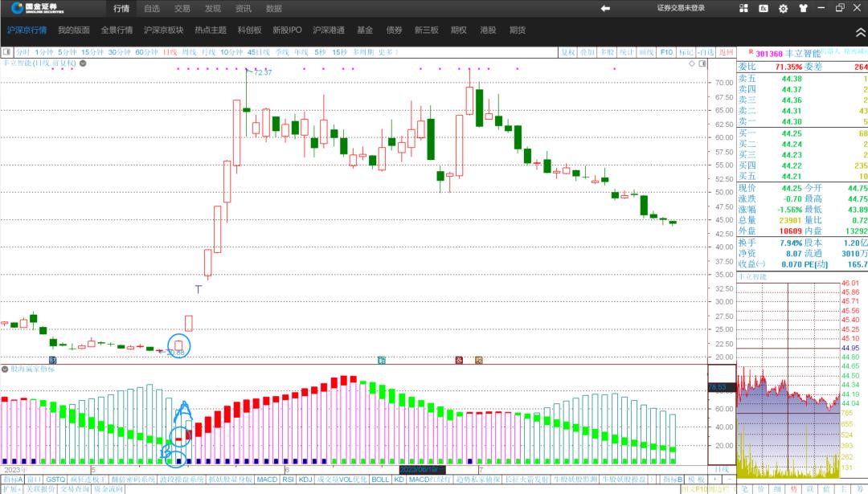Click the diamond icon above the chart
868x494 pixels.
click(x=691, y=63)
